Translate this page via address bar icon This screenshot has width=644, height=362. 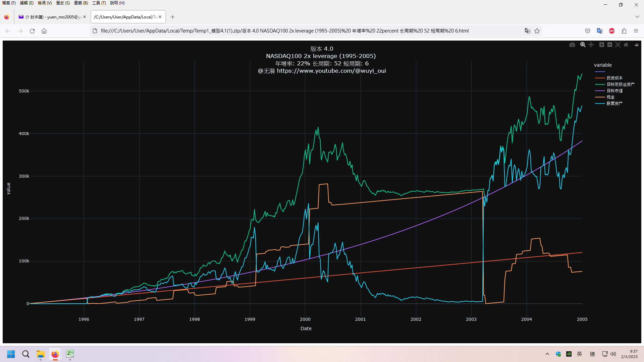pyautogui.click(x=527, y=31)
